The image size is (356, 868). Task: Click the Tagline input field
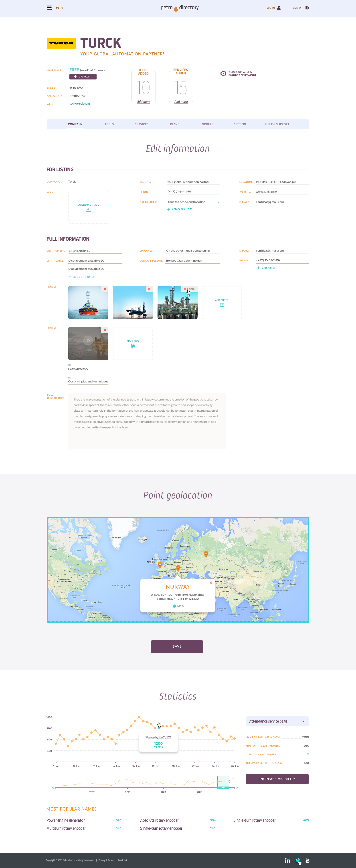[x=194, y=182]
